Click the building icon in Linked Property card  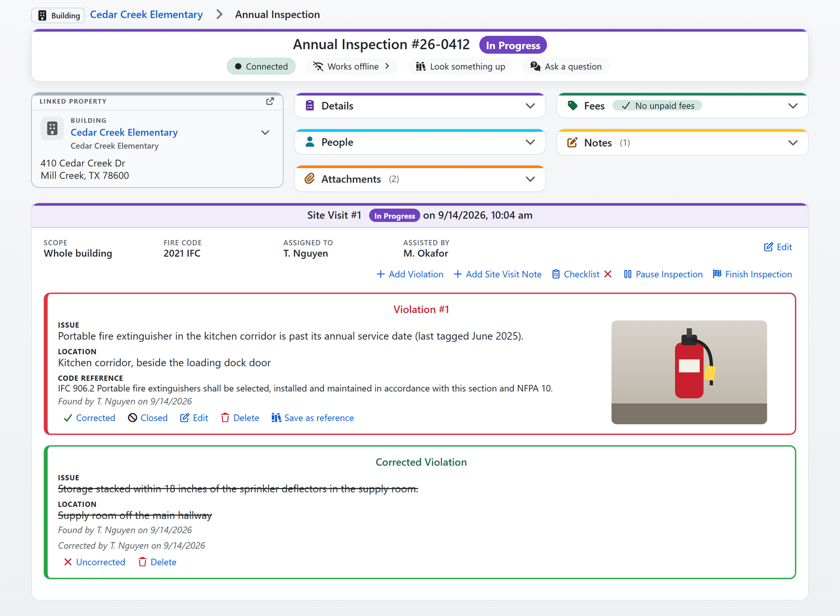tap(52, 128)
